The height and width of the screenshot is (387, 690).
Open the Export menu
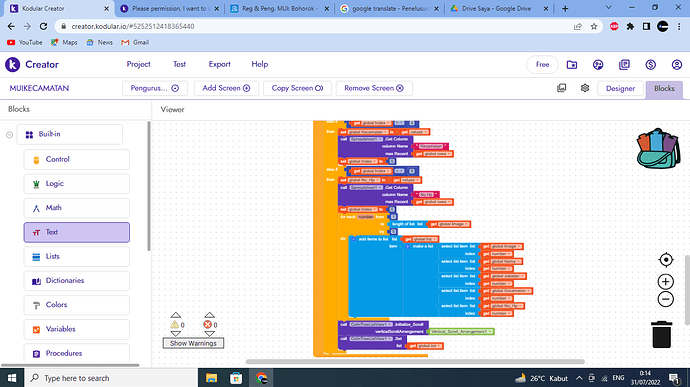point(219,64)
